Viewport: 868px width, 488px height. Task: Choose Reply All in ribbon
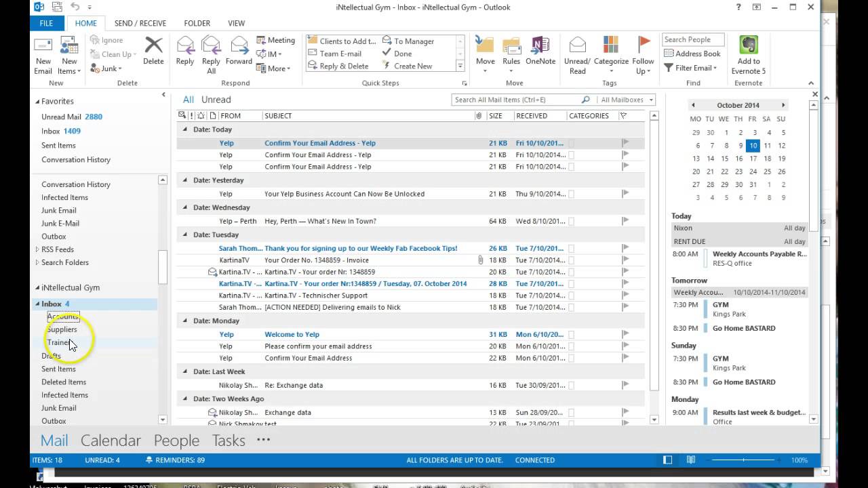211,56
